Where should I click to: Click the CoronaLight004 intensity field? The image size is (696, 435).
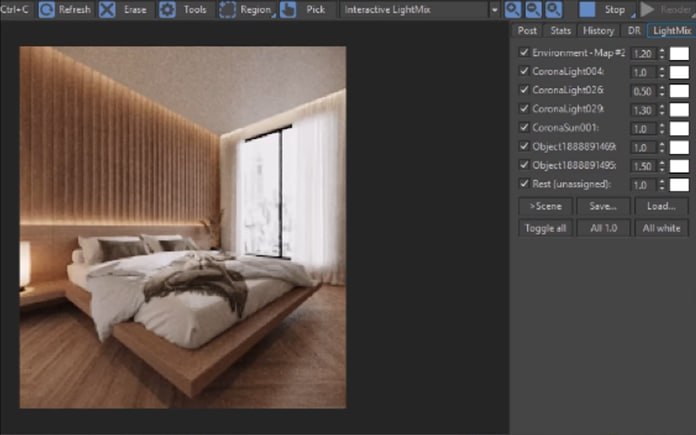[x=643, y=72]
